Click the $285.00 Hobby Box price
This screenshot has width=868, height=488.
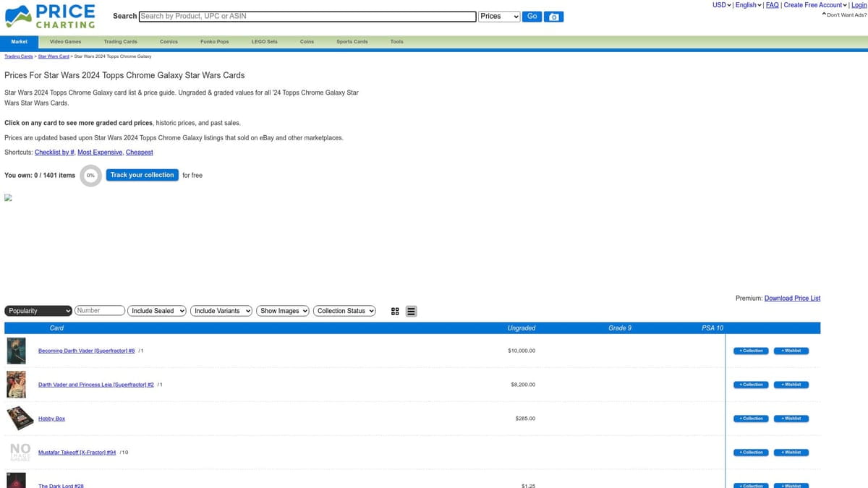(525, 419)
